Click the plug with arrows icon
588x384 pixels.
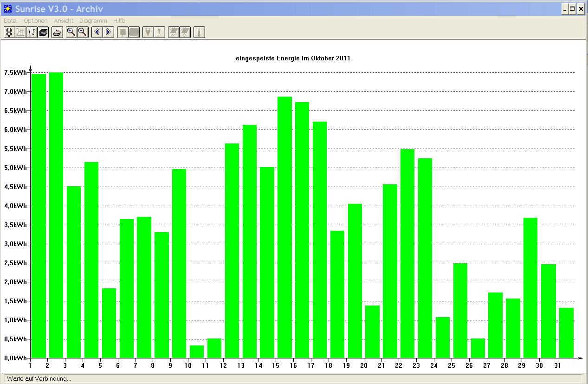[x=159, y=32]
